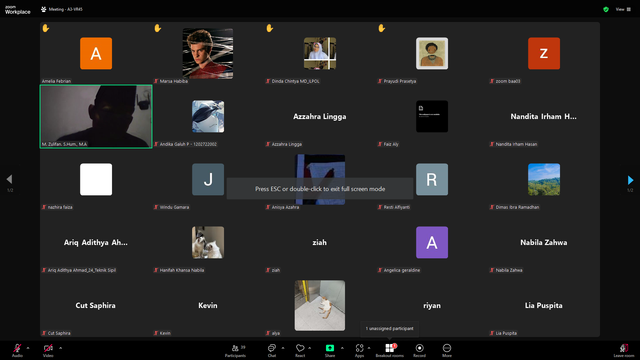Select Resti Alfiyanti's R avatar
Viewport: 640px width, 360px height.
pyautogui.click(x=432, y=180)
